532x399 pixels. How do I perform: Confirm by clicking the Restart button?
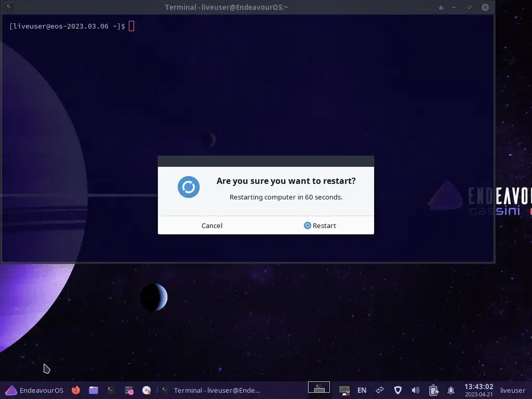(x=320, y=225)
